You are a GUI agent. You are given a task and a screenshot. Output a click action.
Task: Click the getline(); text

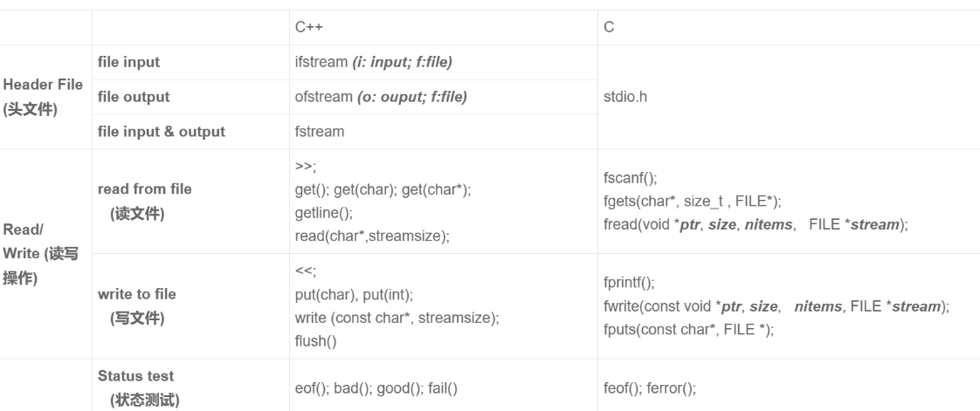[320, 210]
